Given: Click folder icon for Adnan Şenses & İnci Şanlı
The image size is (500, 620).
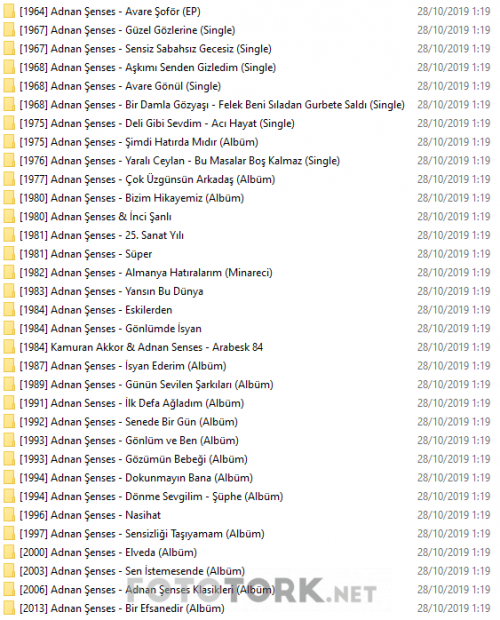Looking at the screenshot, I should click(9, 216).
